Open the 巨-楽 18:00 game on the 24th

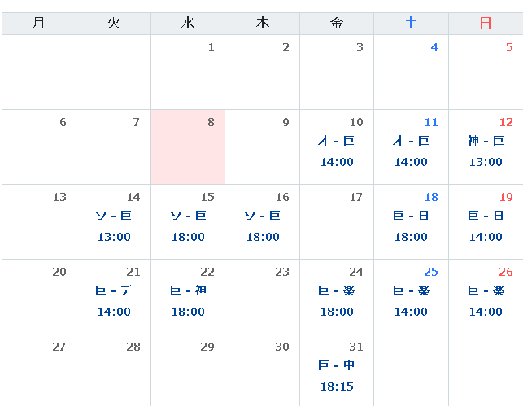tap(337, 301)
